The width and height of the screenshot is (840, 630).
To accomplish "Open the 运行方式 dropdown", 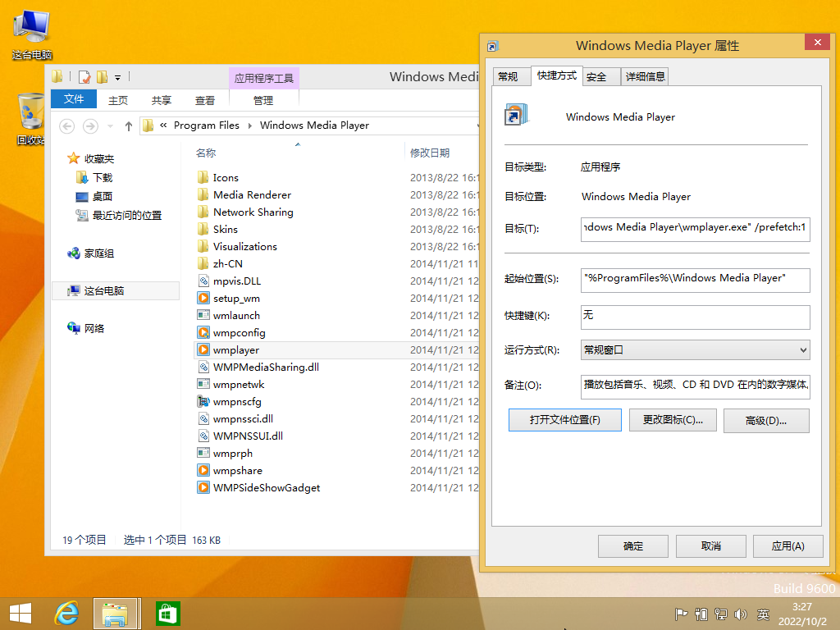I will point(695,349).
